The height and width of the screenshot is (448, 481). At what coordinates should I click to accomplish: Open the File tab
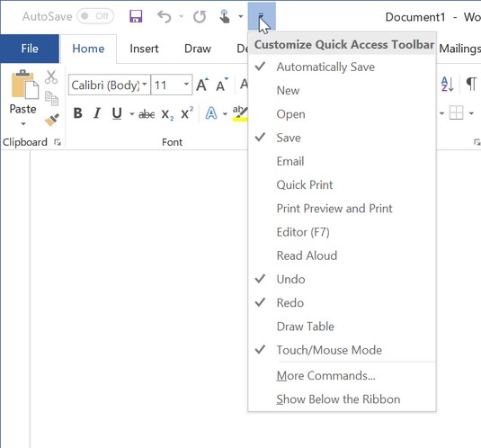click(x=30, y=49)
